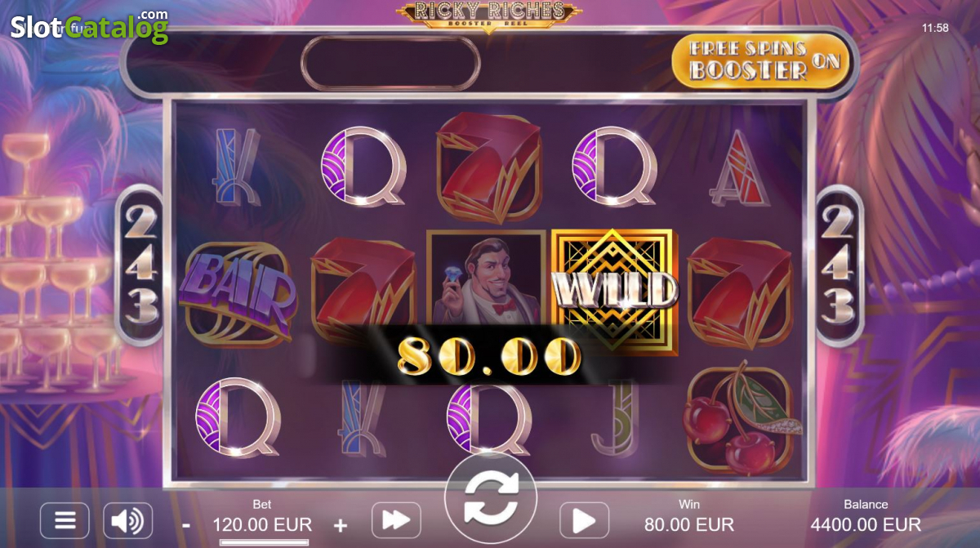Click the left 243 ways indicator
This screenshot has height=548, width=980.
(x=142, y=265)
